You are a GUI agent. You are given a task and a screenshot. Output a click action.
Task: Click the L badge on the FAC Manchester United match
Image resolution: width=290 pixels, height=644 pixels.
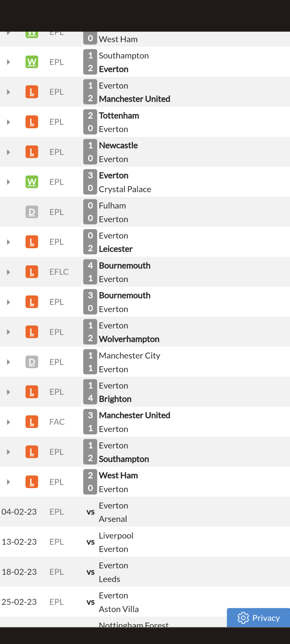tap(32, 422)
